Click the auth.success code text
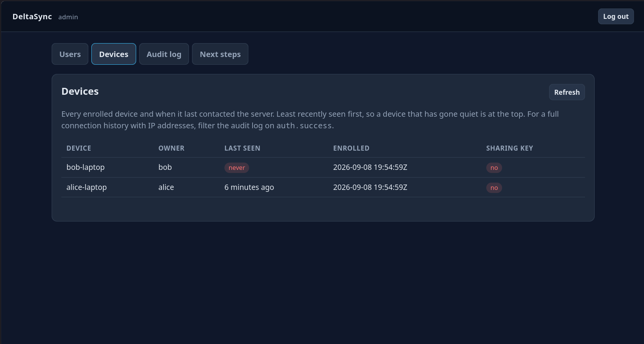This screenshot has width=644, height=344. pos(304,126)
